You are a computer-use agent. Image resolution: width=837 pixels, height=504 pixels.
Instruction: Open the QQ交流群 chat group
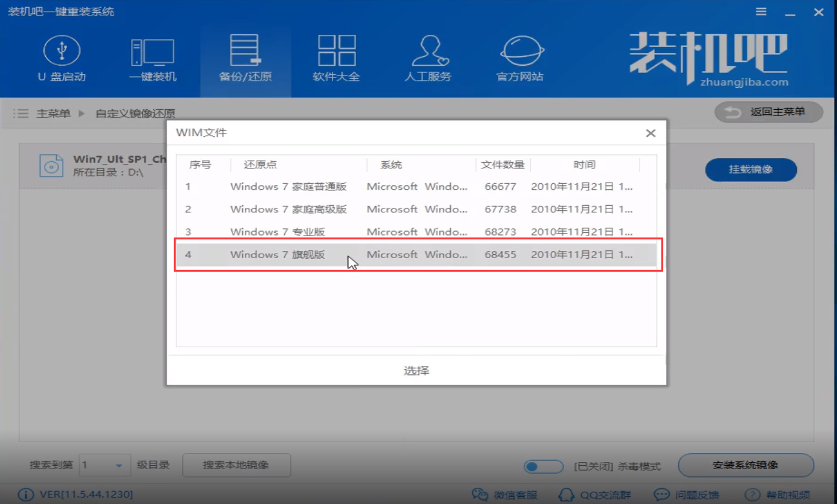pos(601,494)
